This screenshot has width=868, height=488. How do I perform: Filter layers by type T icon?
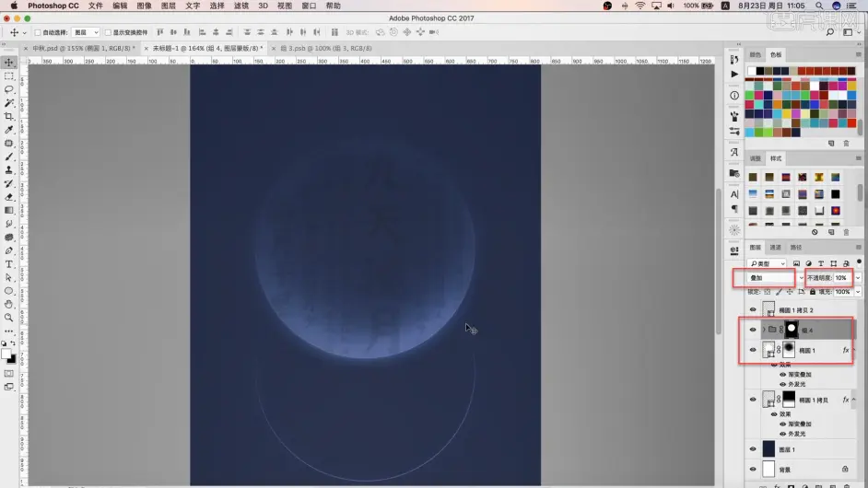click(x=821, y=263)
